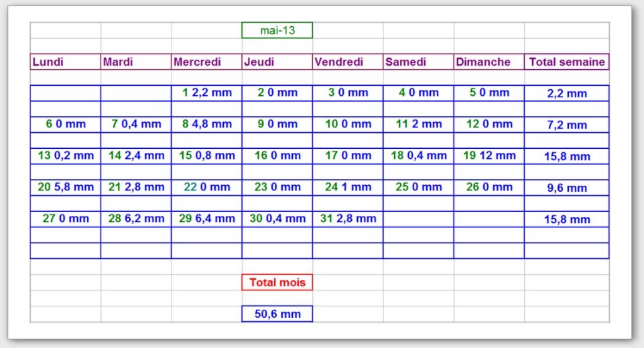
Task: Select the weekly total cell 9,6 mm
Action: coord(566,188)
